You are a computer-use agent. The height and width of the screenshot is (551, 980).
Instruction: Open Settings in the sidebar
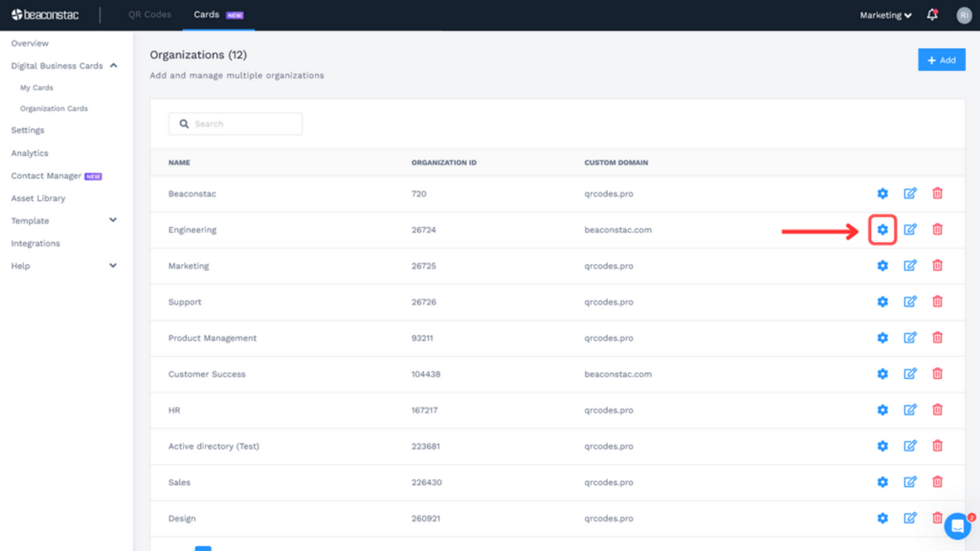[x=27, y=130]
